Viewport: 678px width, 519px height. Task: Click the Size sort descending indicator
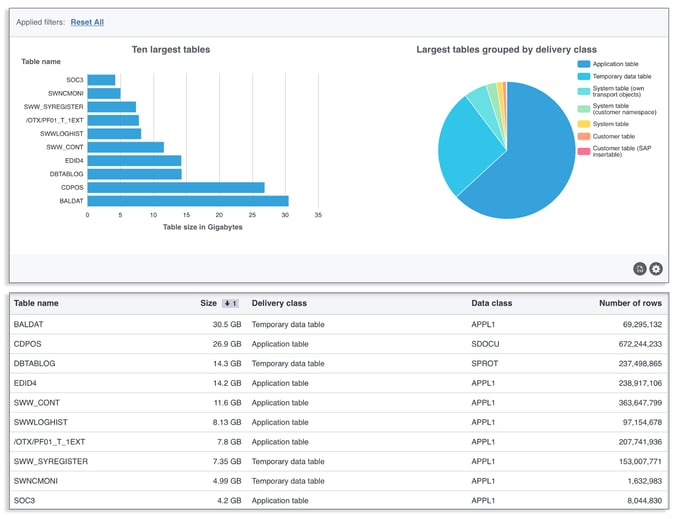tap(230, 304)
